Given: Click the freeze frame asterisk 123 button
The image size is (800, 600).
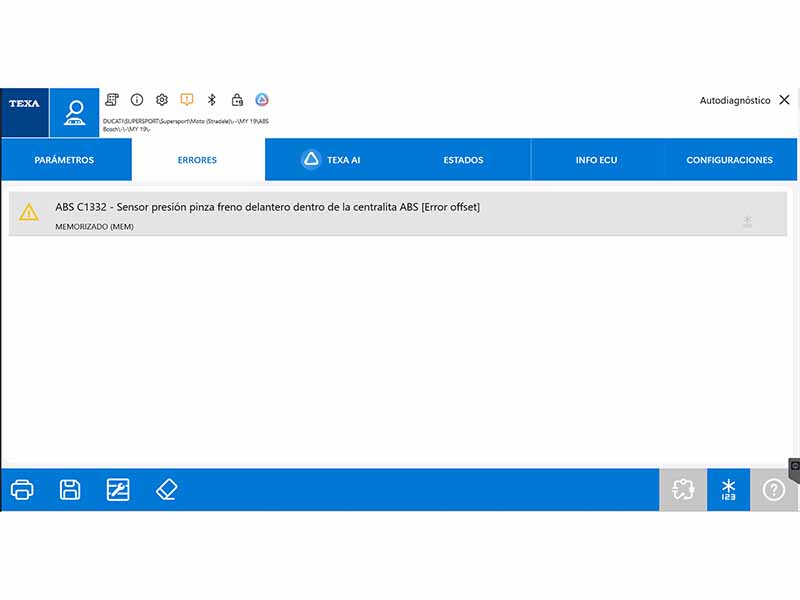Looking at the screenshot, I should click(x=729, y=490).
